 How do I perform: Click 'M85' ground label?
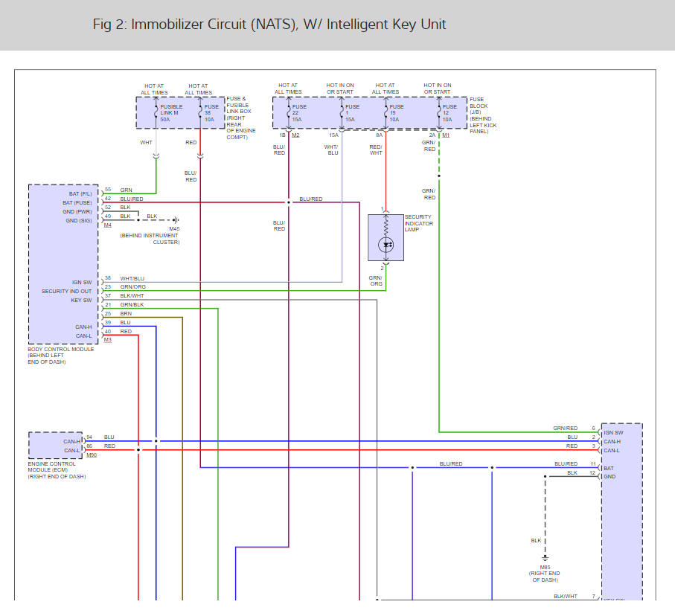point(545,568)
